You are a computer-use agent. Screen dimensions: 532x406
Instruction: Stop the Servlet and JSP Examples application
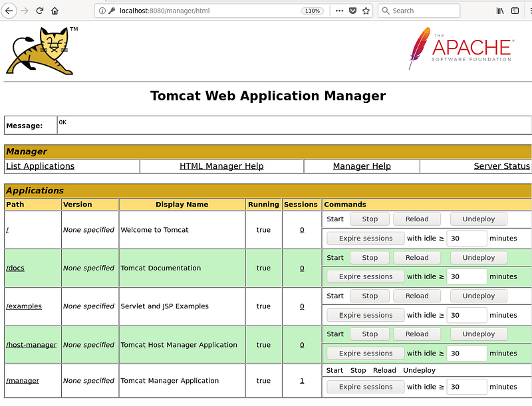370,296
